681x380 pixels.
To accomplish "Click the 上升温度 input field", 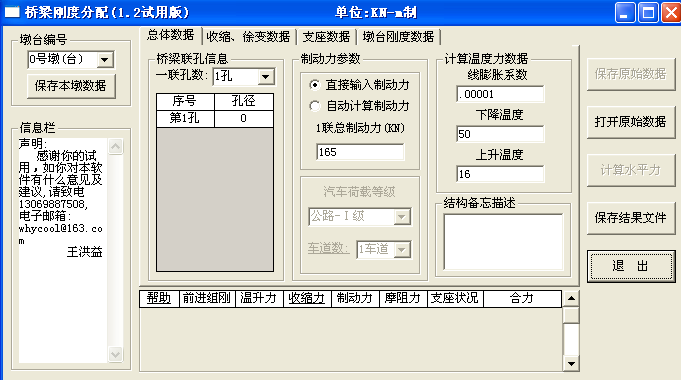I will pos(500,174).
